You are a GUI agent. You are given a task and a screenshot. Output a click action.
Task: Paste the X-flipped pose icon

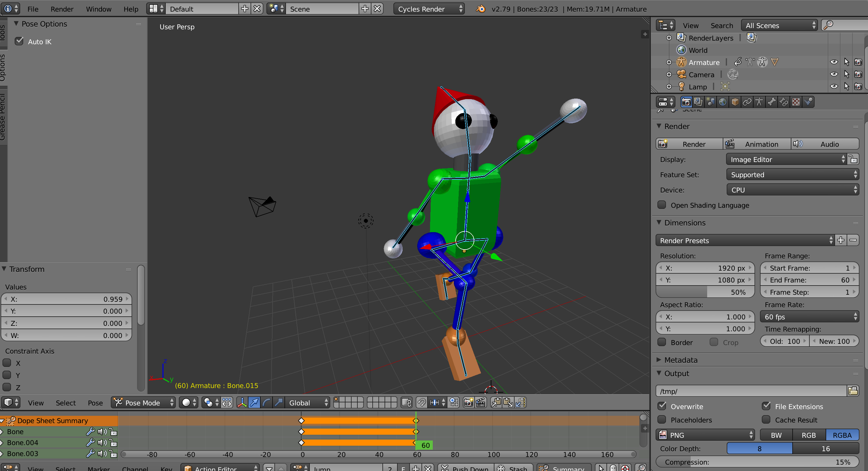click(520, 403)
